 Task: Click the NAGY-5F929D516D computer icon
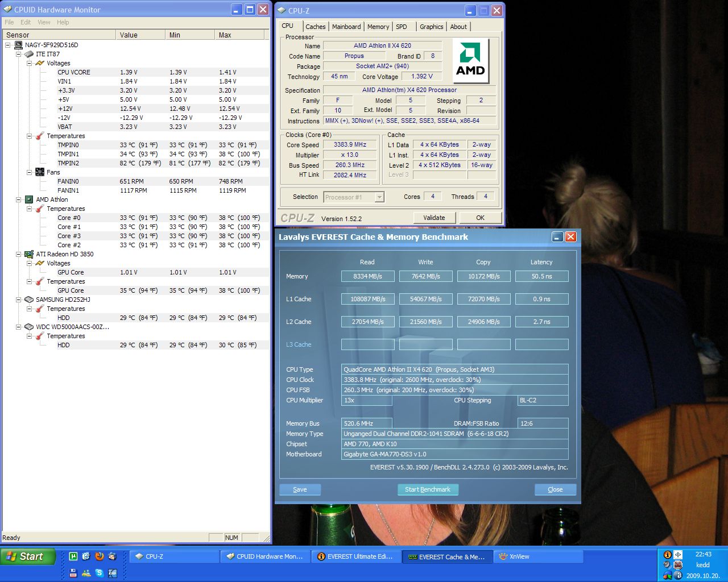tap(18, 45)
